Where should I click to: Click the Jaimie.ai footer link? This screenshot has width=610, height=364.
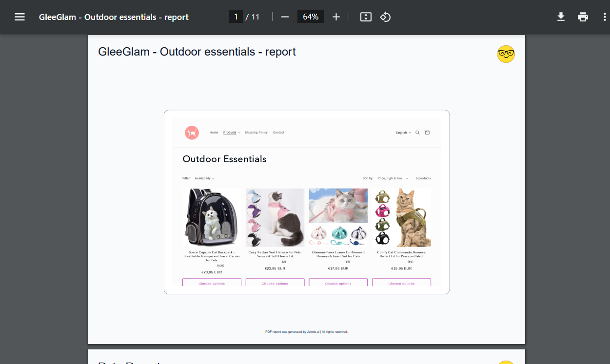pyautogui.click(x=314, y=332)
